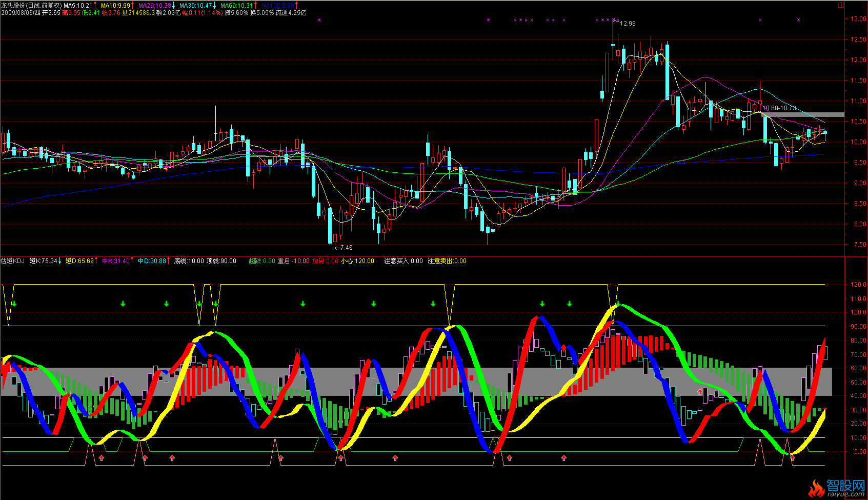The image size is (868, 500).
Task: Click the turnover amount 额2.09亿
Action: (x=168, y=13)
